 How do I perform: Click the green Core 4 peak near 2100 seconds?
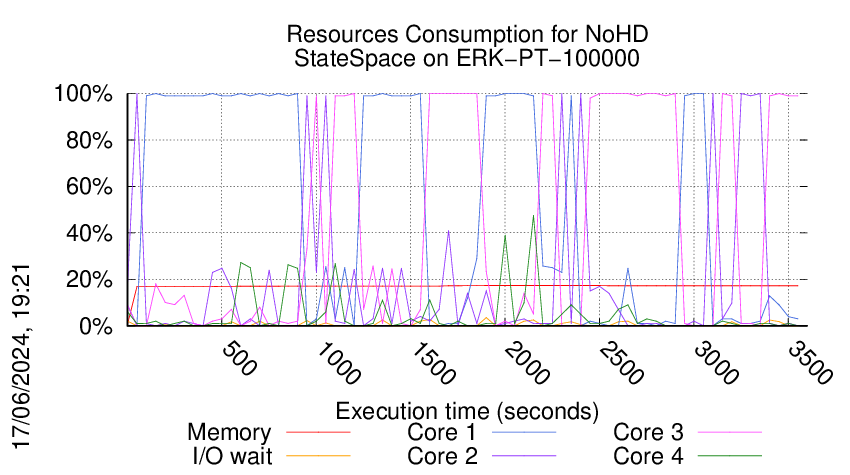[533, 216]
